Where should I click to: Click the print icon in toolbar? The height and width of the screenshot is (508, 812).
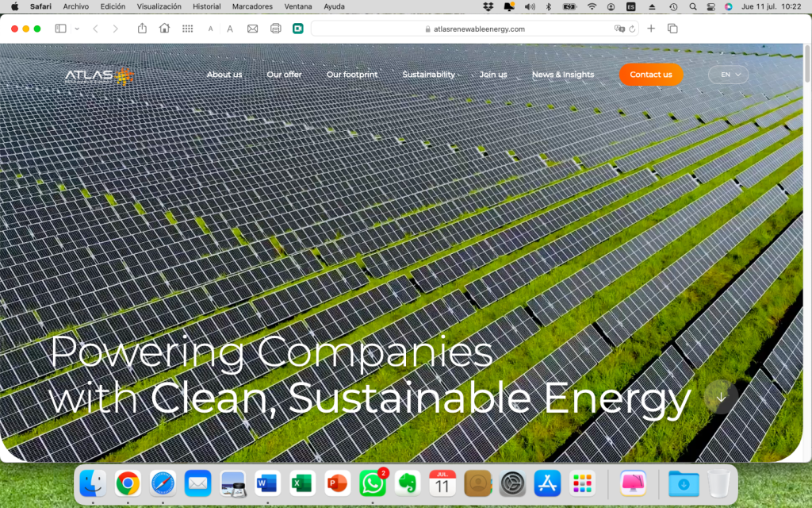coord(275,29)
